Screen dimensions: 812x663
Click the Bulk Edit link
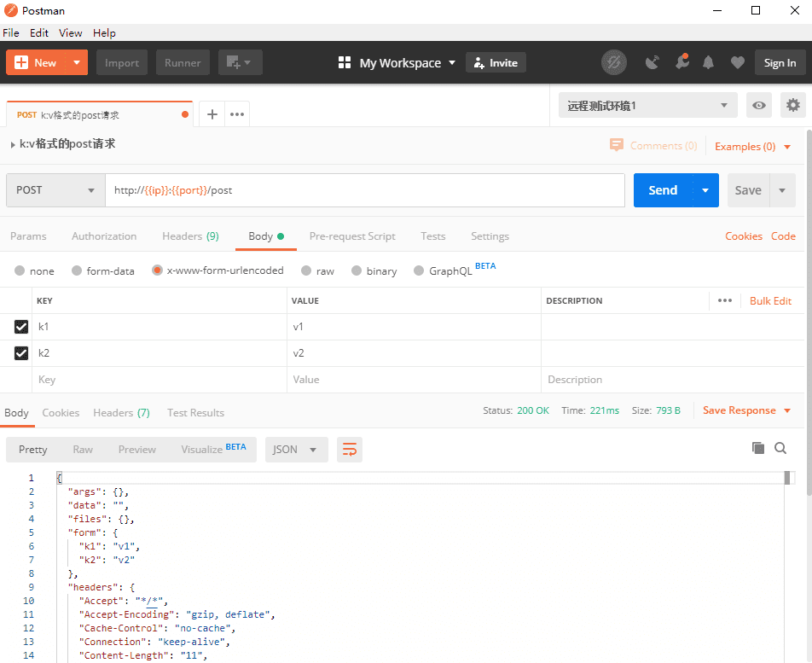pos(770,301)
